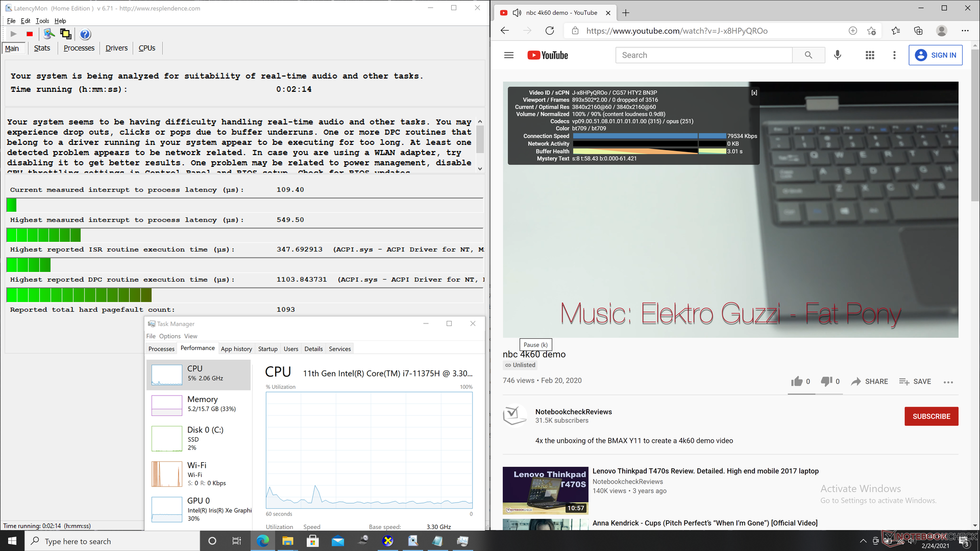This screenshot has height=551, width=980.
Task: Open Task Manager View menu
Action: (x=190, y=336)
